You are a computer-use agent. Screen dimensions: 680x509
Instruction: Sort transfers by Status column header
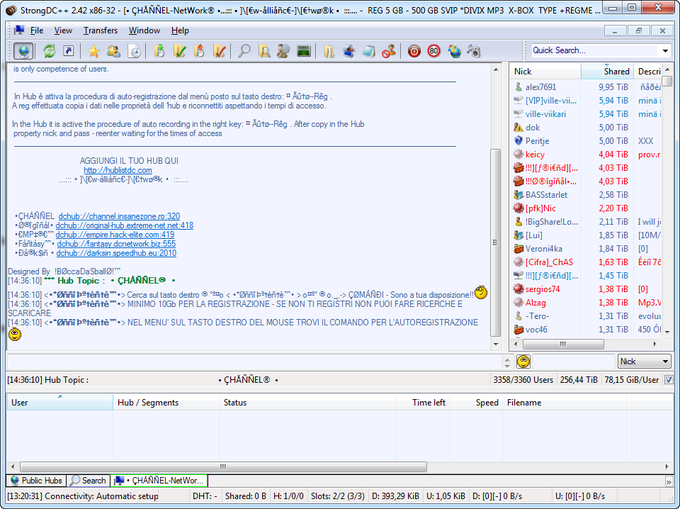[308, 402]
